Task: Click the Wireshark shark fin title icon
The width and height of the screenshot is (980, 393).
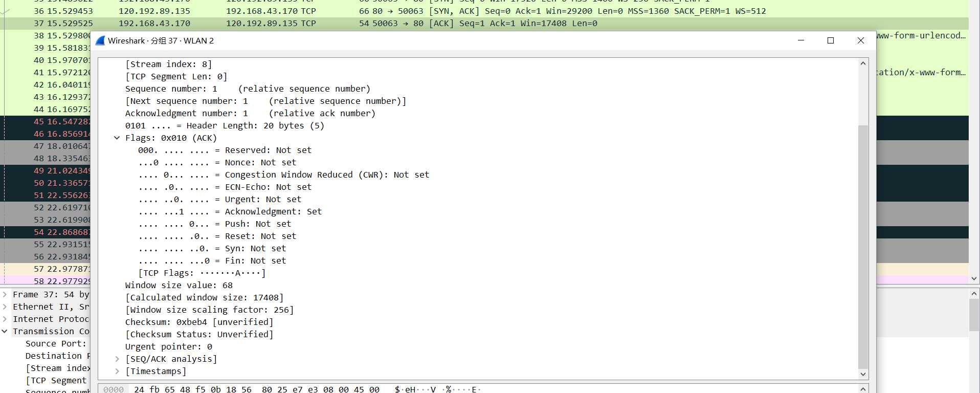Action: tap(100, 40)
